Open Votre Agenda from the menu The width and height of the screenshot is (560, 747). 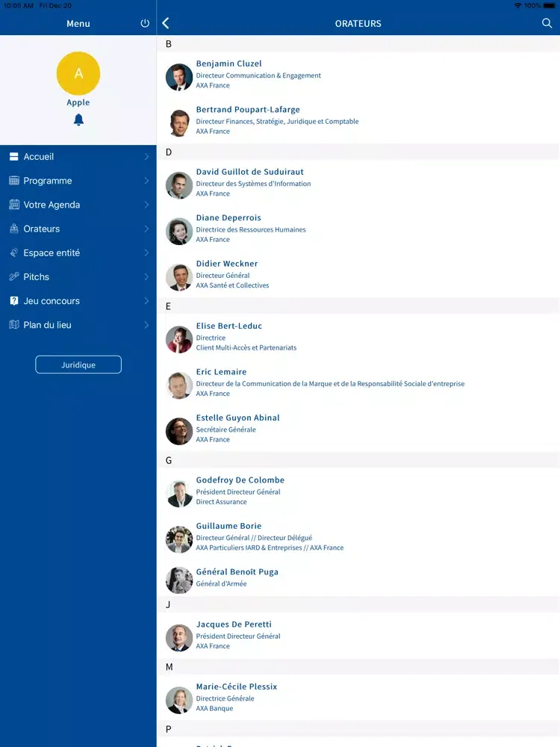[78, 205]
